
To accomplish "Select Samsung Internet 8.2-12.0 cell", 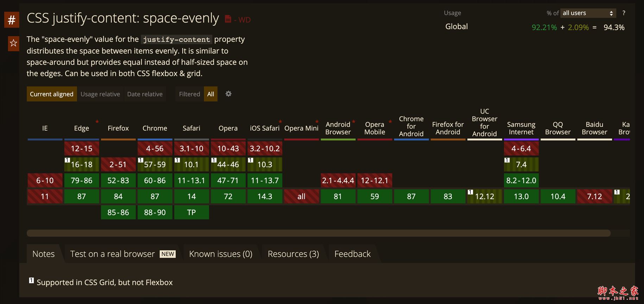I will (521, 180).
